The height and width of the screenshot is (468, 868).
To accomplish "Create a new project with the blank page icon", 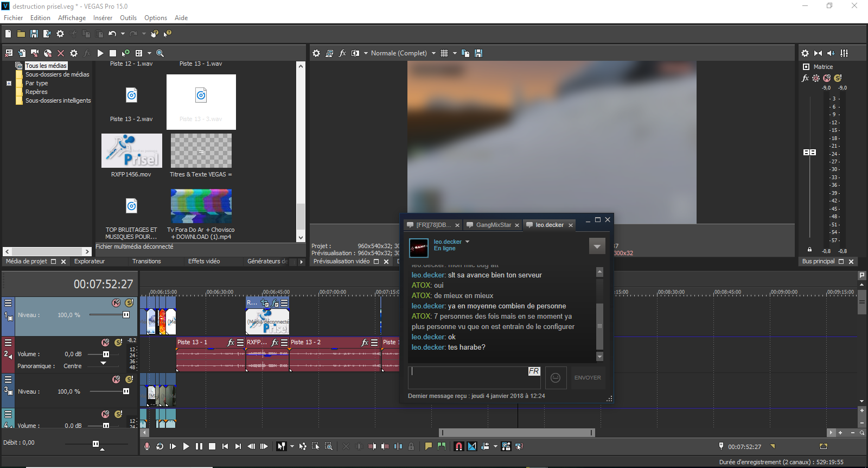I will coord(8,34).
